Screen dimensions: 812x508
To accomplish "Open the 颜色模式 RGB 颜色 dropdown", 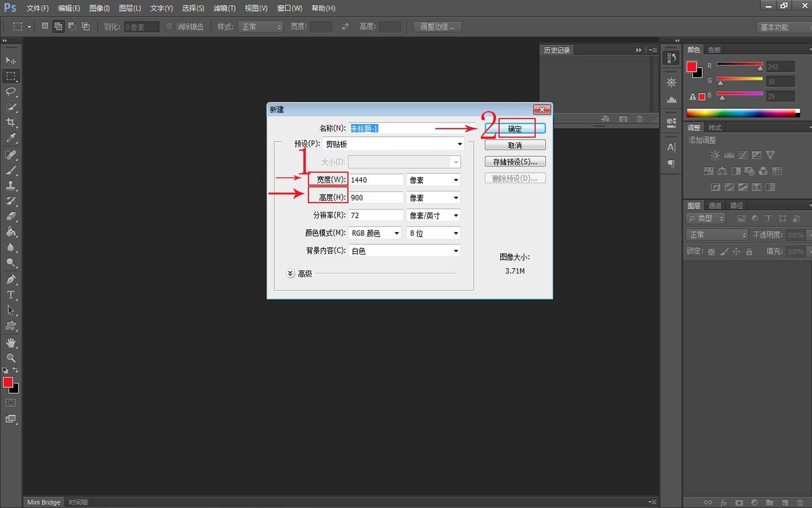I will pyautogui.click(x=376, y=233).
